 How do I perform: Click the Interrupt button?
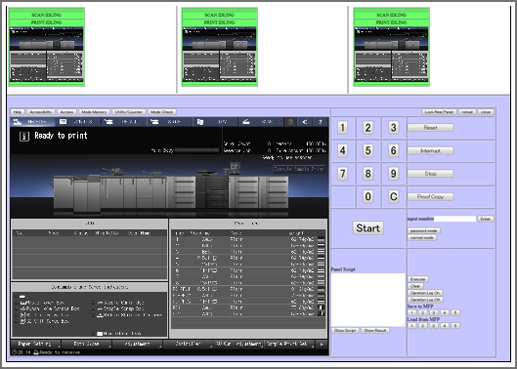click(430, 151)
